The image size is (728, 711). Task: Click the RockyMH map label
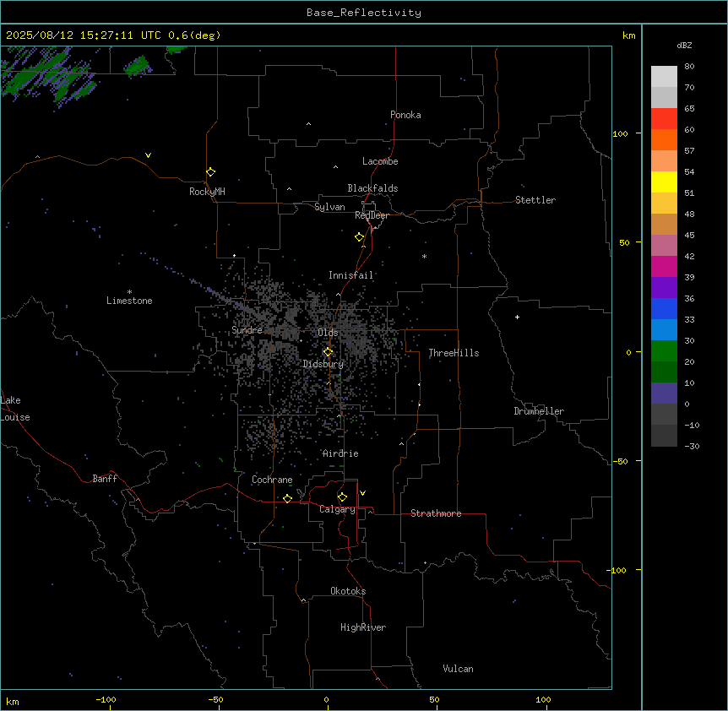click(x=207, y=192)
